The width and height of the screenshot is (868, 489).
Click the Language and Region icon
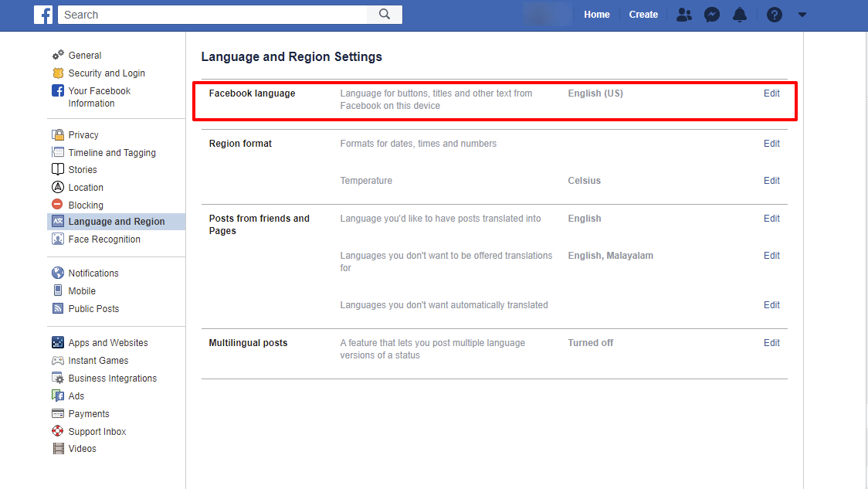(58, 221)
